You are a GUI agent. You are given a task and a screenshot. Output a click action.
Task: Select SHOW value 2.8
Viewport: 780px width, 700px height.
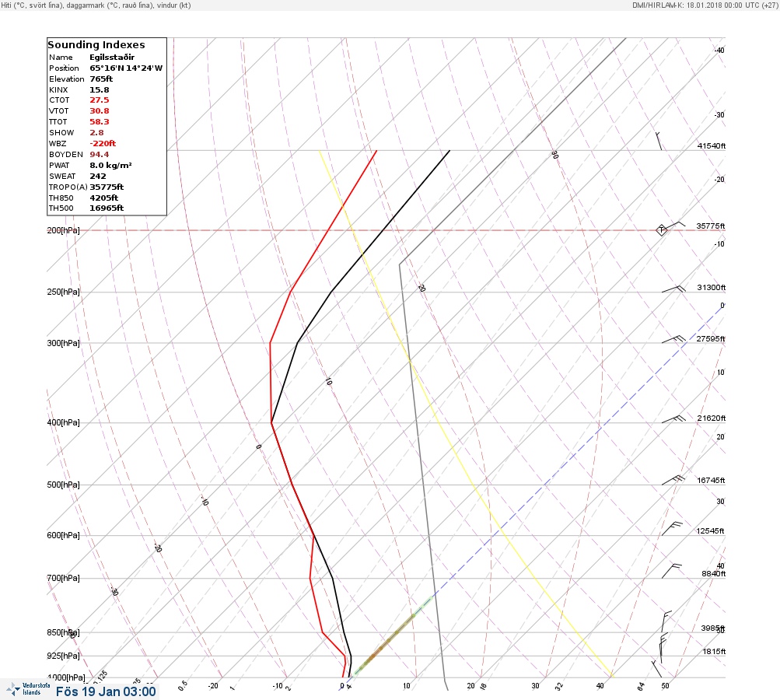point(96,133)
